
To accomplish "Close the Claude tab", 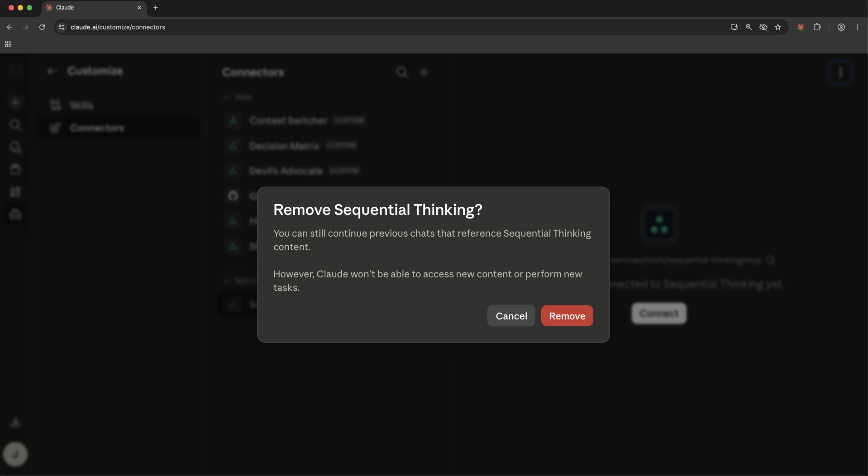I will (139, 8).
